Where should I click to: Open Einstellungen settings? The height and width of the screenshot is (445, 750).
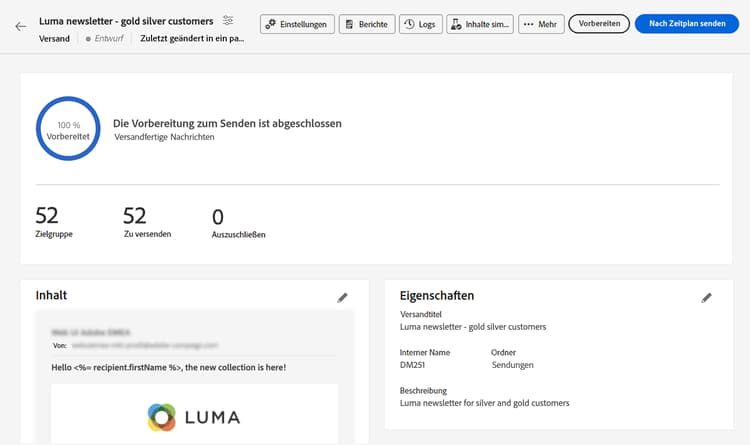pos(295,24)
